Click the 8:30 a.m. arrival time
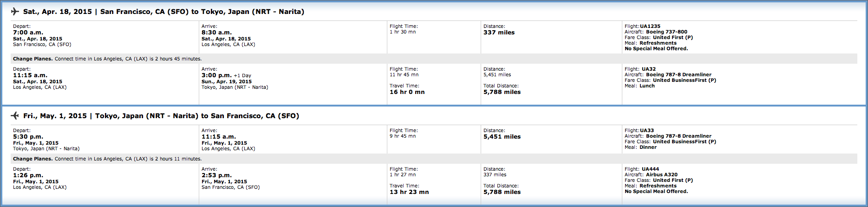Viewport: 868px width, 207px height. pyautogui.click(x=216, y=33)
